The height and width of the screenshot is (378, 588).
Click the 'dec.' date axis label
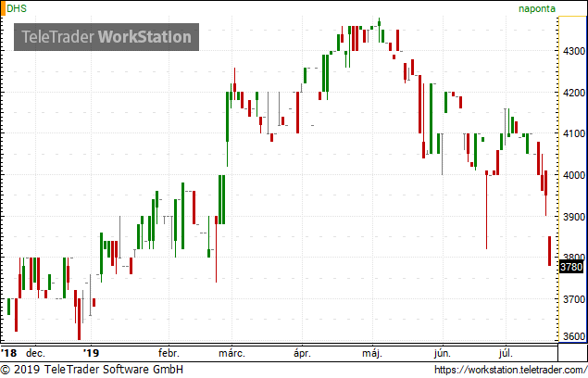click(x=35, y=353)
